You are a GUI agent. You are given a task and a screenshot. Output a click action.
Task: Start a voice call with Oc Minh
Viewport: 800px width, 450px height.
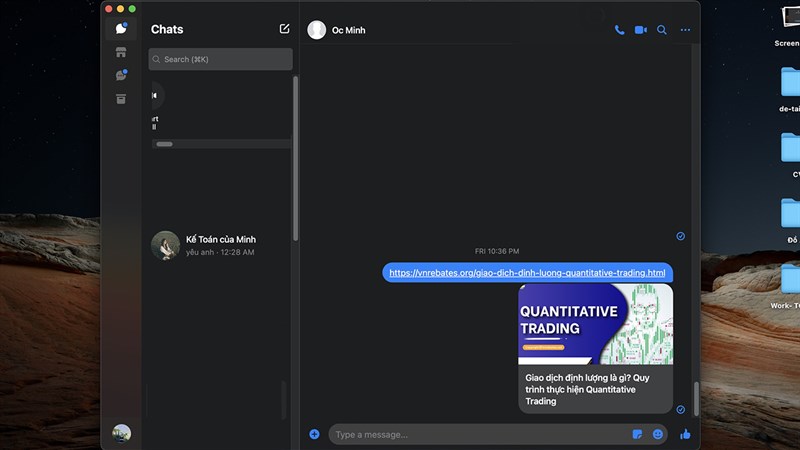(x=619, y=30)
